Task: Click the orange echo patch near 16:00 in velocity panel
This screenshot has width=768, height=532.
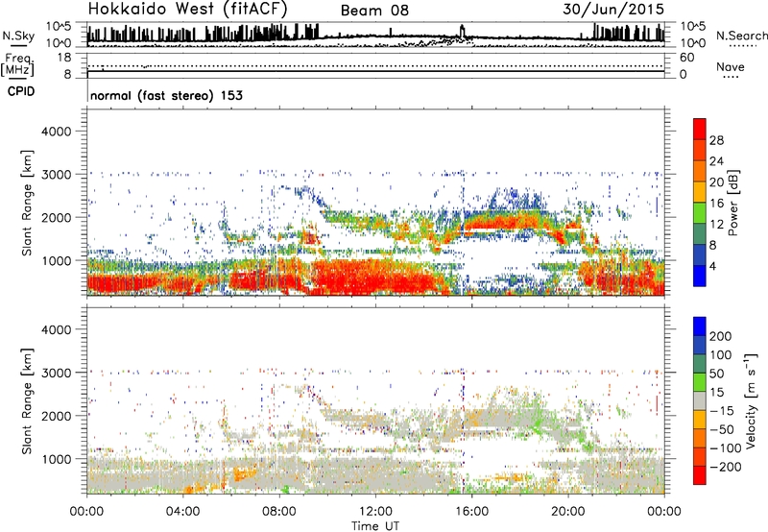Action: point(474,418)
